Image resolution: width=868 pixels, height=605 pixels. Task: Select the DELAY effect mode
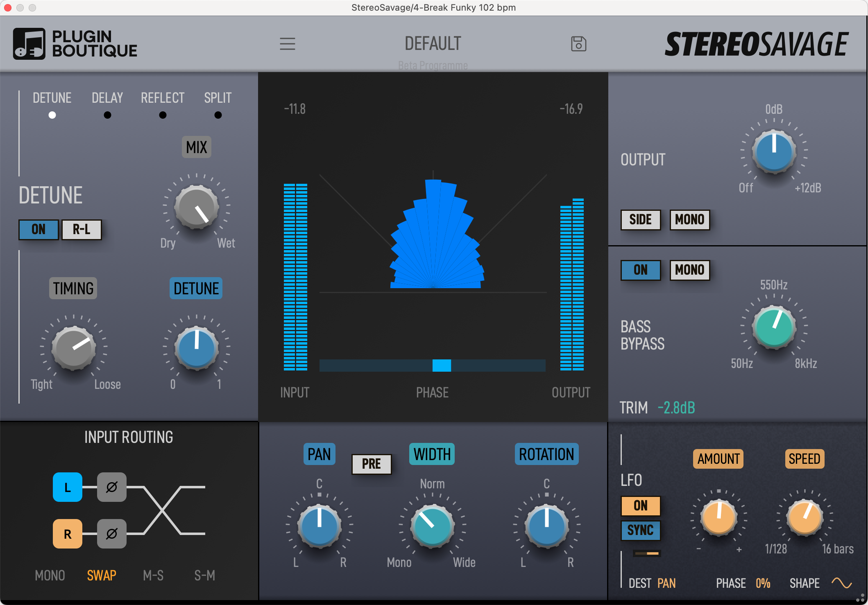click(107, 115)
